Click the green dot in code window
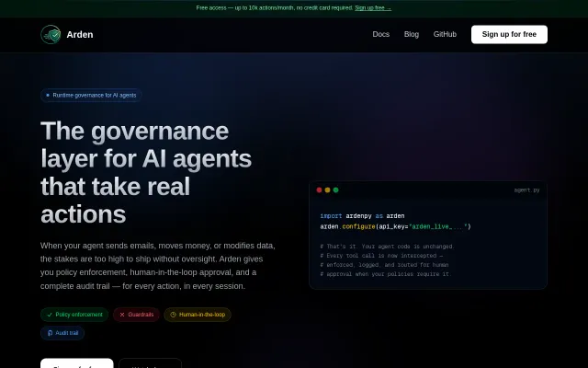The image size is (588, 368). [336, 190]
